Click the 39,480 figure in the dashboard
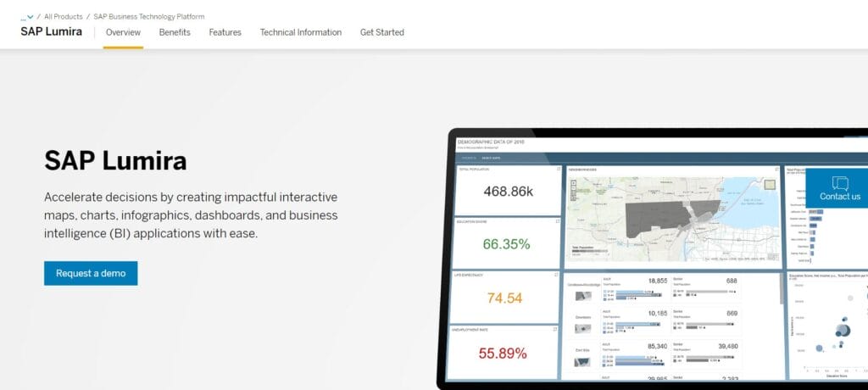Viewport: 868px width, 390px height. pos(727,346)
